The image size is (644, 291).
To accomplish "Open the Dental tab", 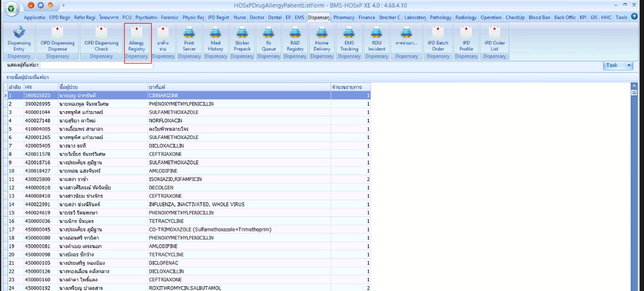I will click(275, 17).
